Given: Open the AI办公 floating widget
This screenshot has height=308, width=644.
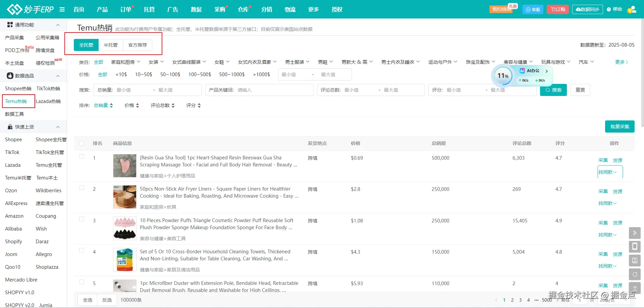Looking at the screenshot, I should pos(533,71).
